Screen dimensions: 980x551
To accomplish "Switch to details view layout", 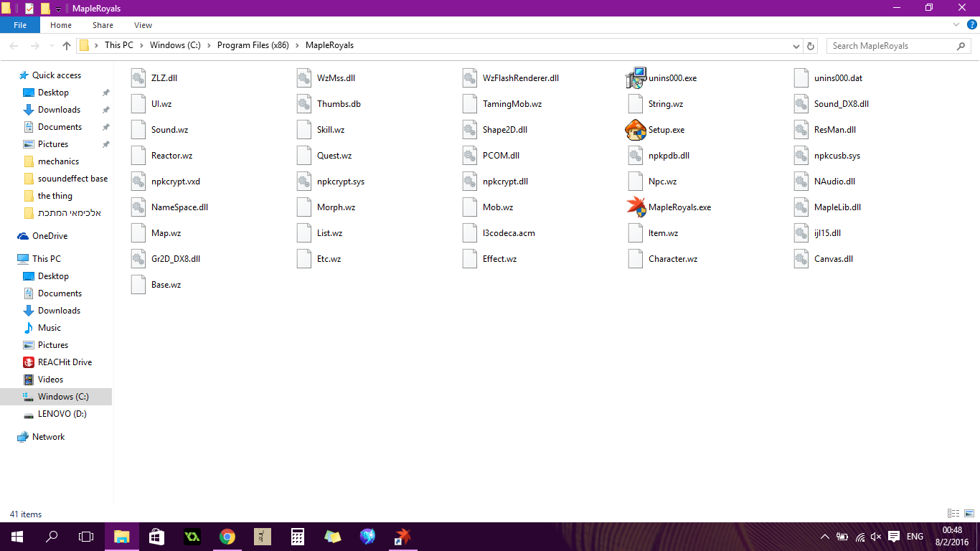I will pos(953,514).
